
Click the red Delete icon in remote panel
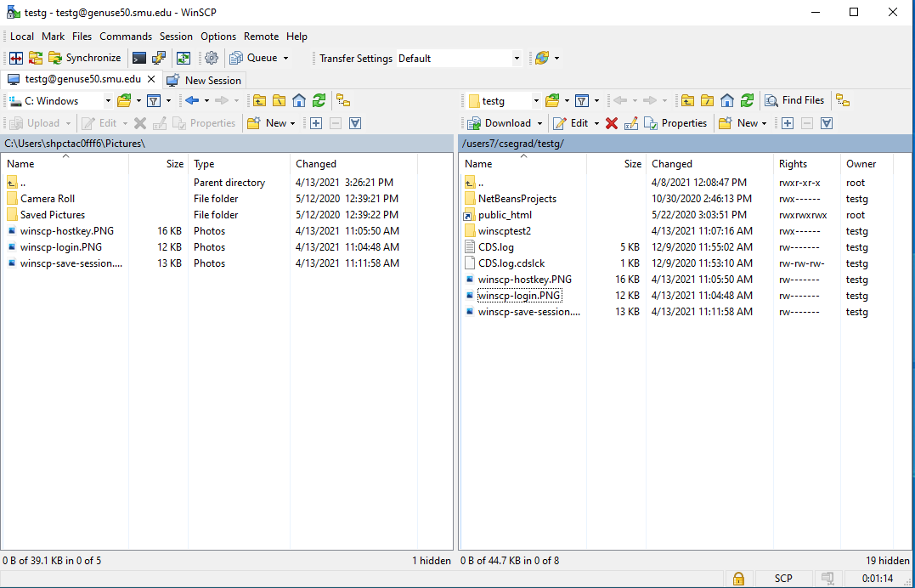pyautogui.click(x=612, y=123)
